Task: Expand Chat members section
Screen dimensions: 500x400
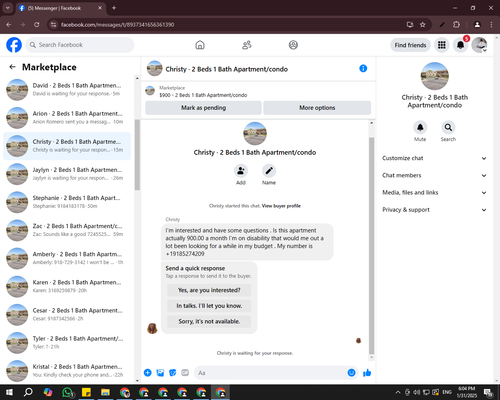Action: (x=434, y=175)
